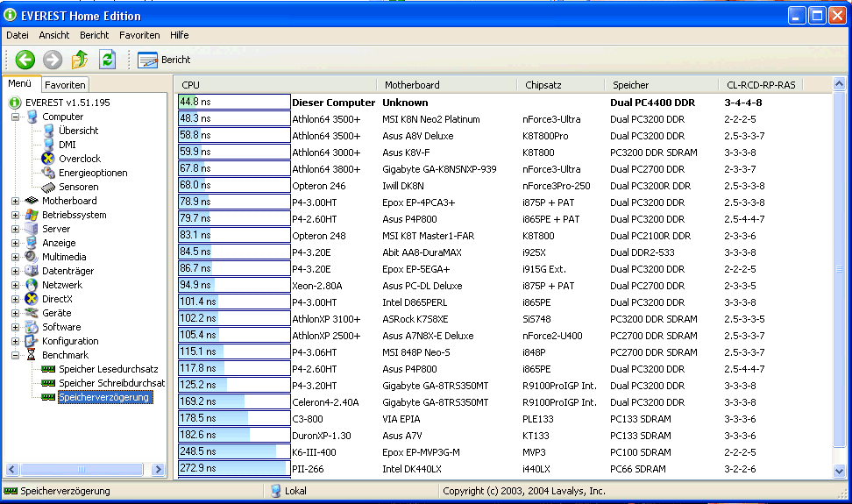
Task: Select the Opteron 246 row
Action: click(504, 186)
